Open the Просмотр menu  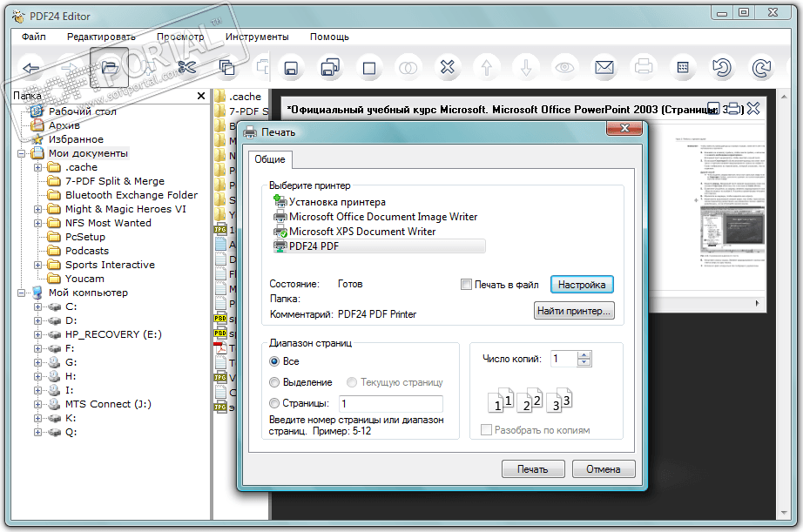[180, 37]
